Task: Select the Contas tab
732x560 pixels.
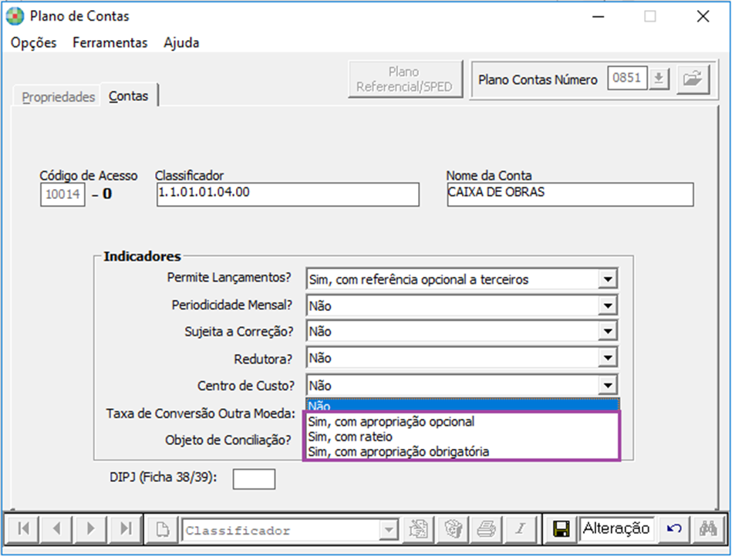Action: coord(128,96)
